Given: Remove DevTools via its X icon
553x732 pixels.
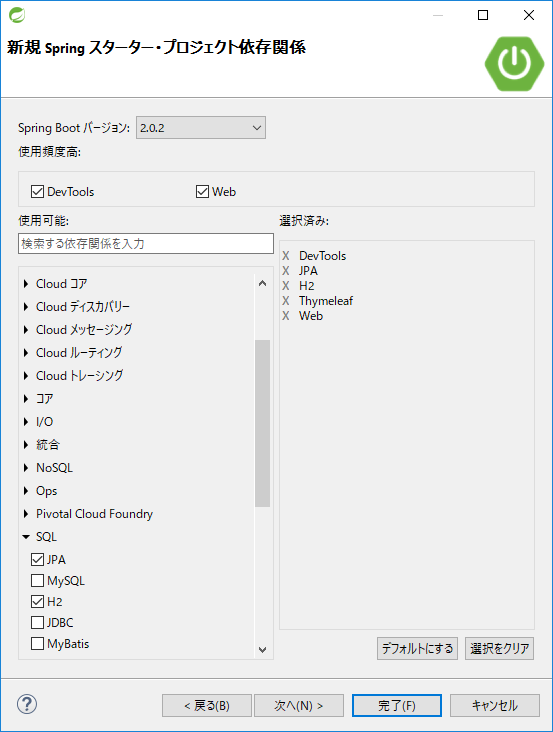Looking at the screenshot, I should (286, 256).
